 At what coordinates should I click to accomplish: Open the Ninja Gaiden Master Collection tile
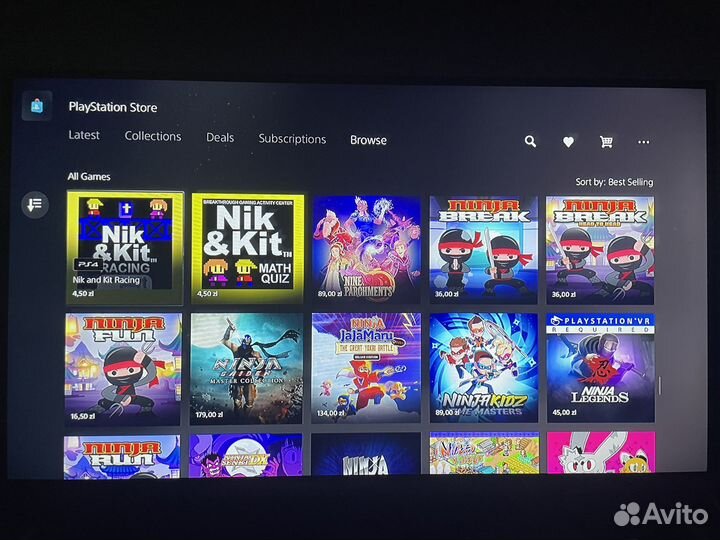[247, 369]
